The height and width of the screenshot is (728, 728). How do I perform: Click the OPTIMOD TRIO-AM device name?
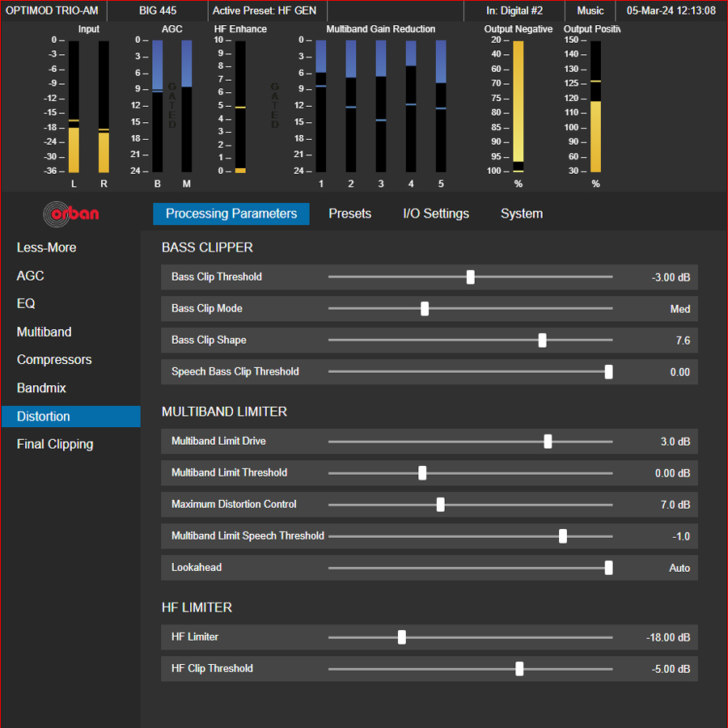(52, 11)
